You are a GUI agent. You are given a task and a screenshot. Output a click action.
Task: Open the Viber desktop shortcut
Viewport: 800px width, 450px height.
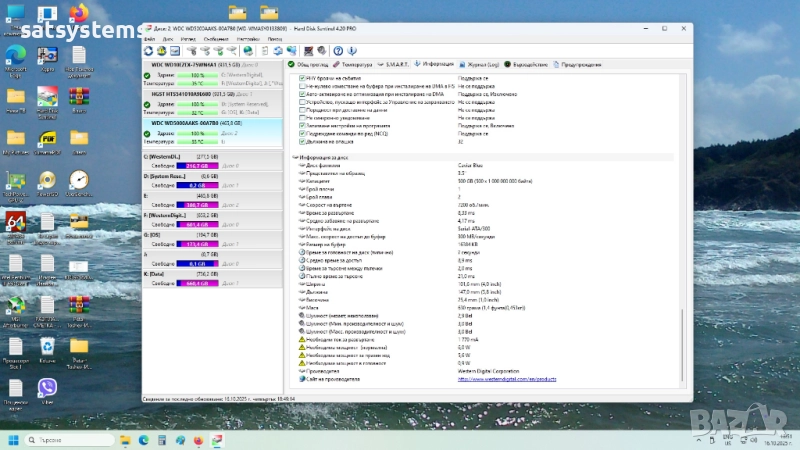coord(47,388)
